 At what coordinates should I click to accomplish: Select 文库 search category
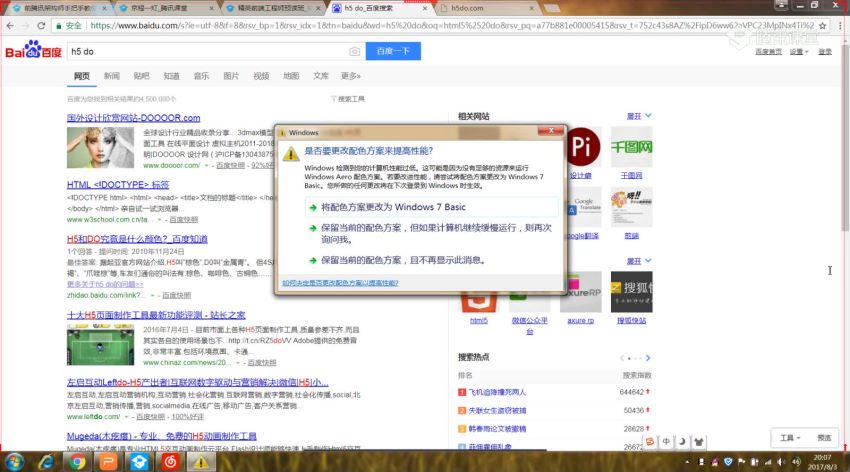[x=320, y=76]
